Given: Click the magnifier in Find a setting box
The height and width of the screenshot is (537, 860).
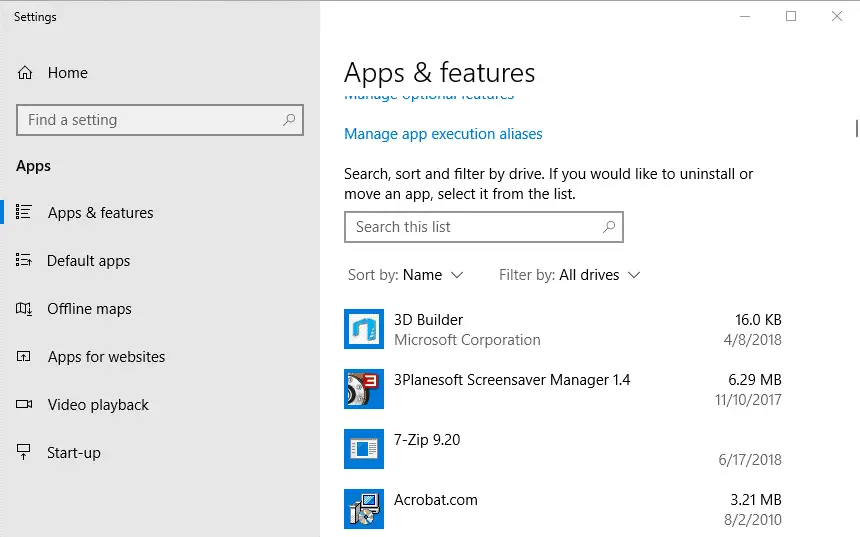Looking at the screenshot, I should pyautogui.click(x=289, y=120).
